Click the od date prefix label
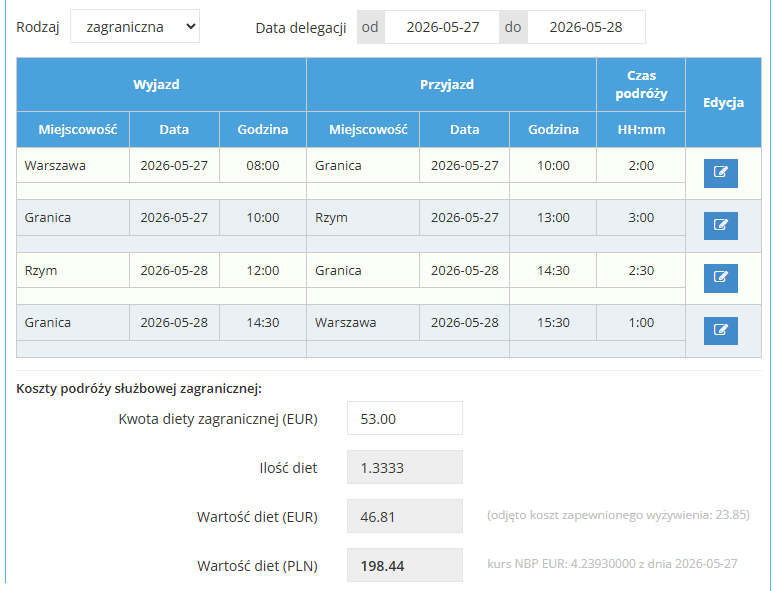This screenshot has width=775, height=591. (x=371, y=27)
